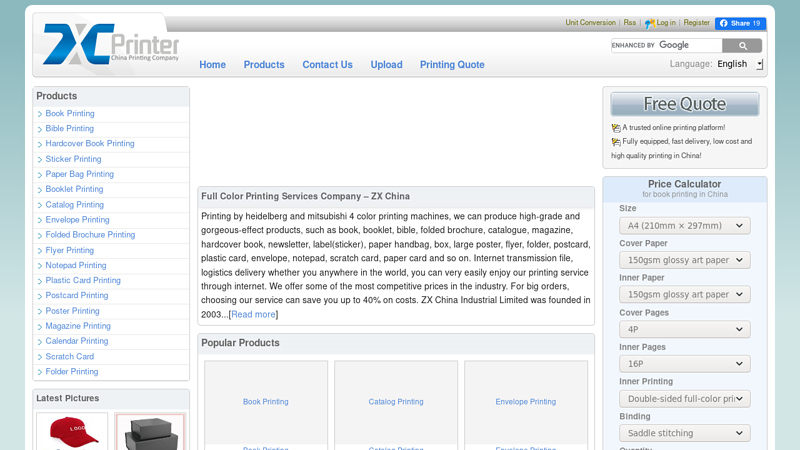Viewport: 800px width, 450px height.
Task: Open the Language dropdown
Action: 739,64
